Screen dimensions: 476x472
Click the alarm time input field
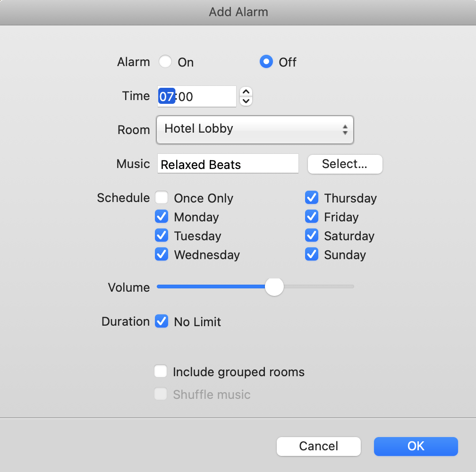pyautogui.click(x=196, y=96)
